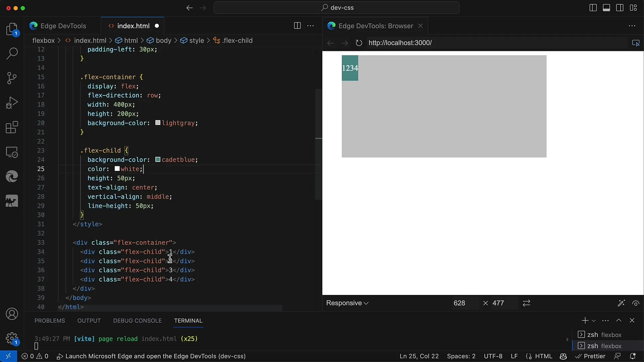This screenshot has height=362, width=644.
Task: Click Launch Microsoft Edge status bar item
Action: [151, 356]
